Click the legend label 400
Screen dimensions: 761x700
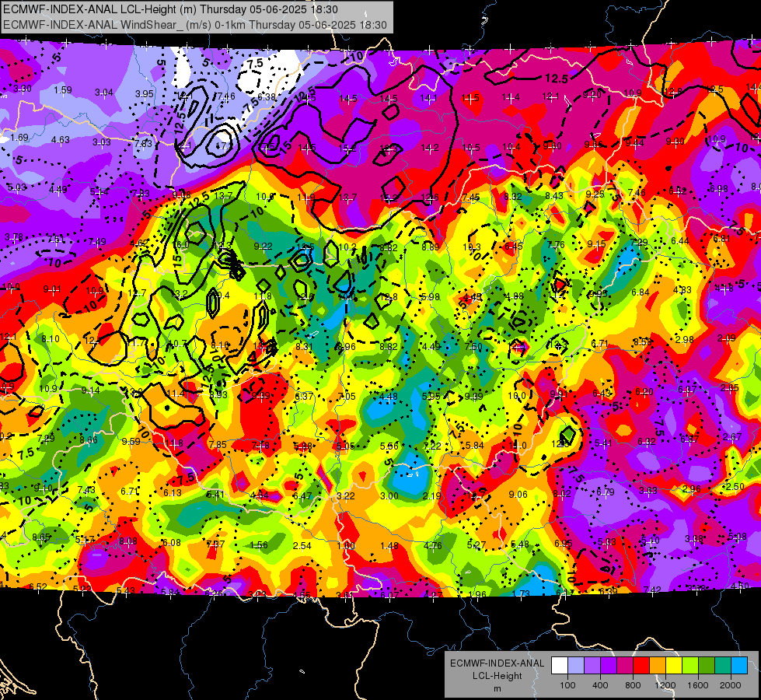(600, 685)
